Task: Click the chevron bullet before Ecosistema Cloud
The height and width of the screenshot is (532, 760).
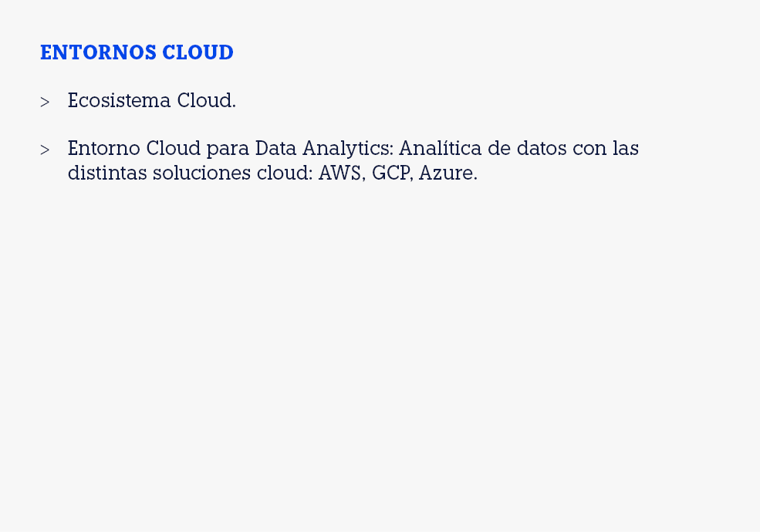Action: pos(45,102)
